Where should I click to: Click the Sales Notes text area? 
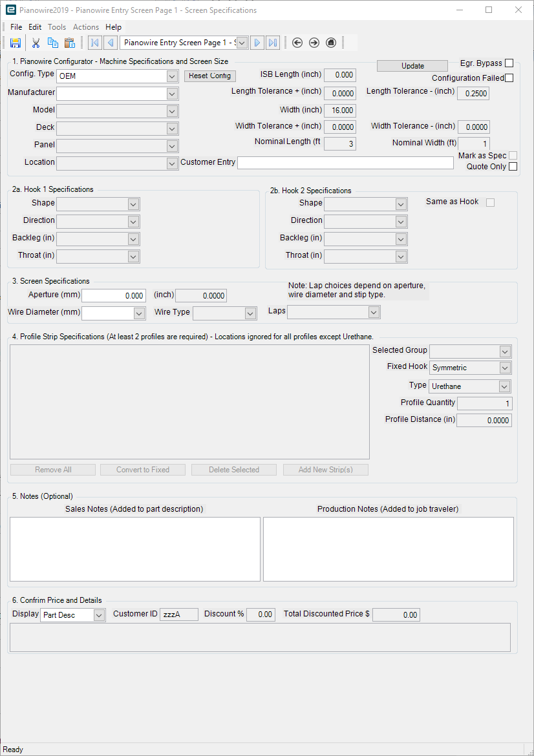tap(135, 550)
